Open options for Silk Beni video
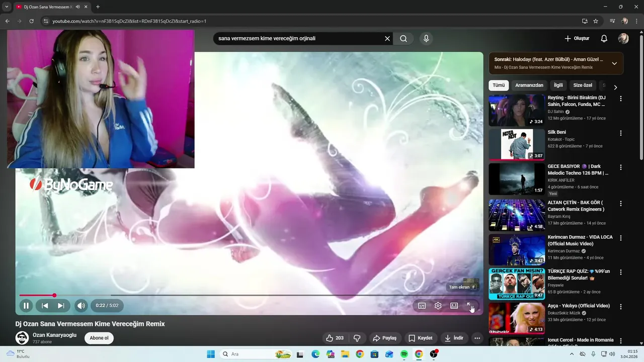Viewport: 644px width, 362px height. point(620,133)
